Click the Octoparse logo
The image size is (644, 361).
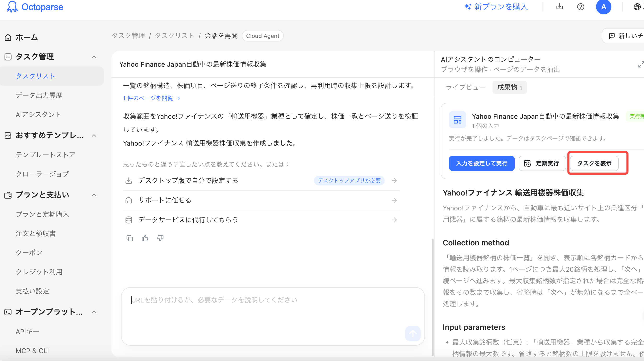[x=35, y=7]
